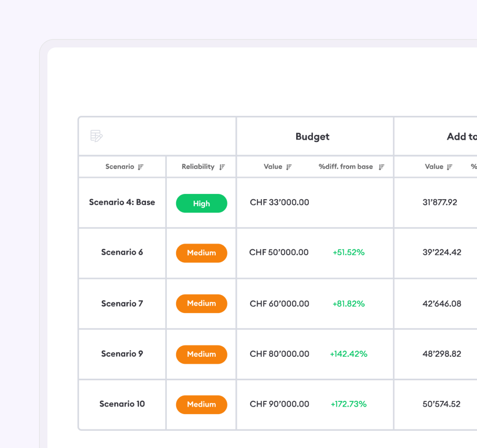Click the Add to cart group header
Screen dimensions: 477x448
click(461, 137)
